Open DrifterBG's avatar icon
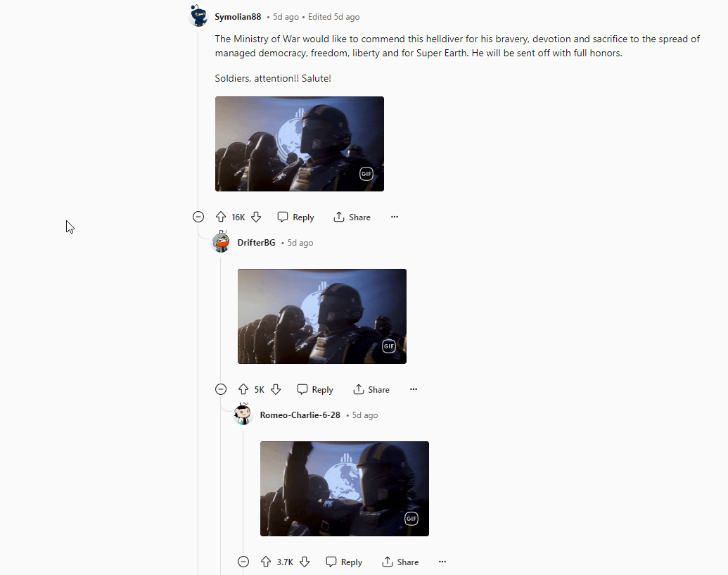The width and height of the screenshot is (728, 575). (221, 241)
